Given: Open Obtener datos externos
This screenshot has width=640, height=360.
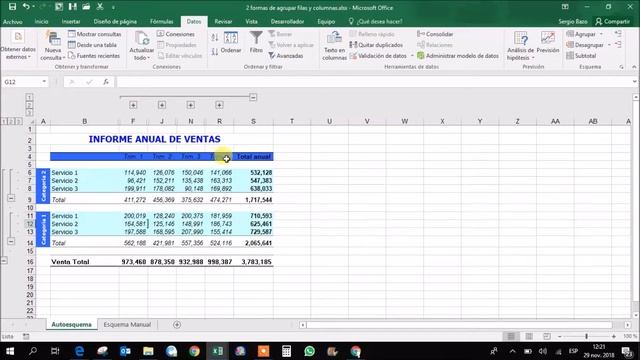Looking at the screenshot, I should coord(18,46).
